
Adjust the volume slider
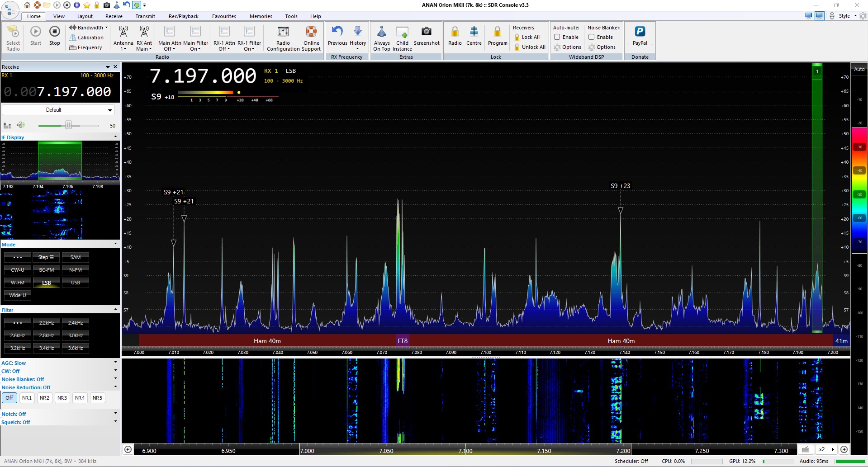[68, 125]
